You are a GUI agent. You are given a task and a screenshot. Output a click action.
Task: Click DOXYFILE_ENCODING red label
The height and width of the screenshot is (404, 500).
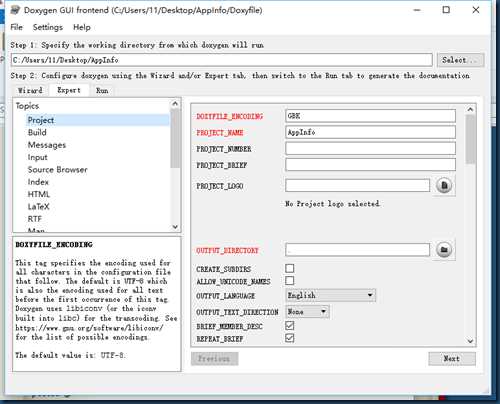[x=230, y=116]
